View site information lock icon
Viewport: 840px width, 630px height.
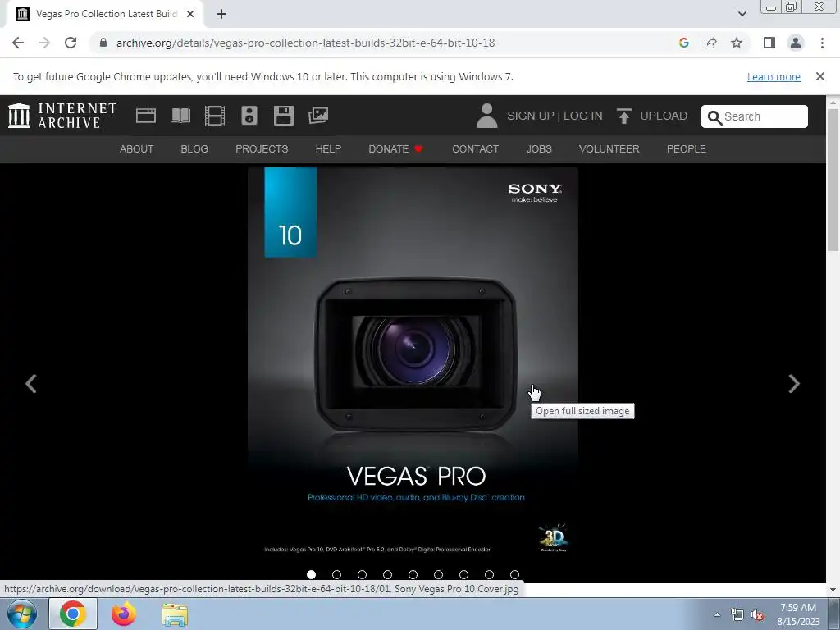[x=103, y=43]
